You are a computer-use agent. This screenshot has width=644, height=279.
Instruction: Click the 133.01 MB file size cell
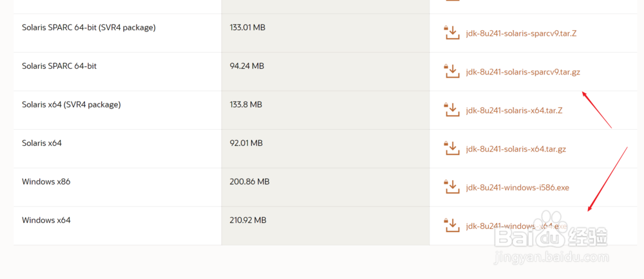247,28
